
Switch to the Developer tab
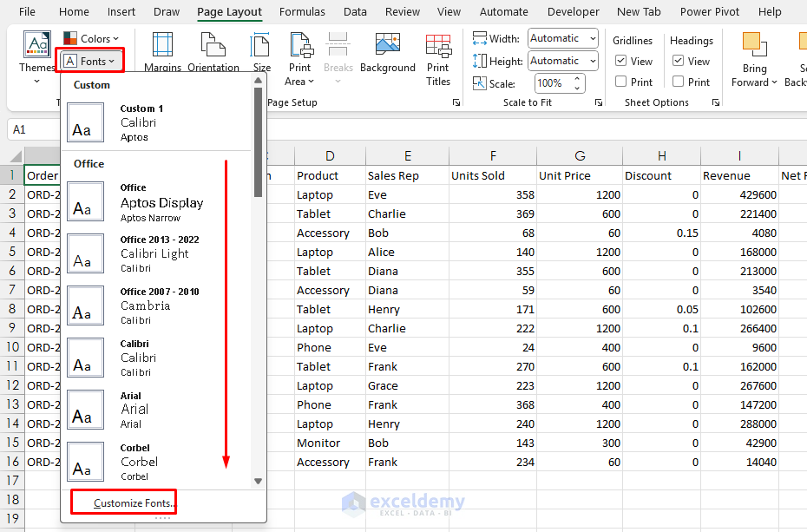[574, 11]
